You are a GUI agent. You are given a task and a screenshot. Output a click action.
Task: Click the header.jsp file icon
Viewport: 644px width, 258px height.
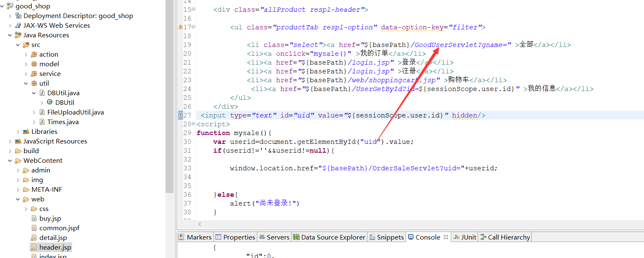[34, 247]
